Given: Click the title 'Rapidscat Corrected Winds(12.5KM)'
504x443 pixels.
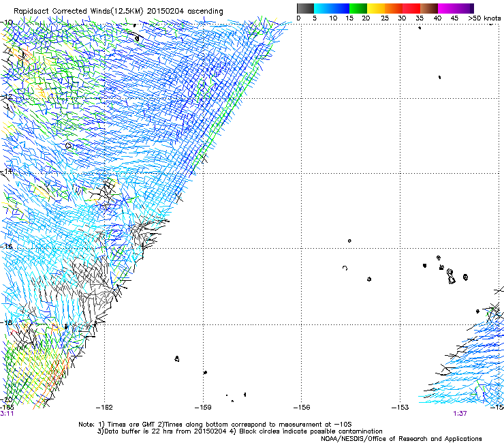Looking at the screenshot, I should pos(78,12).
